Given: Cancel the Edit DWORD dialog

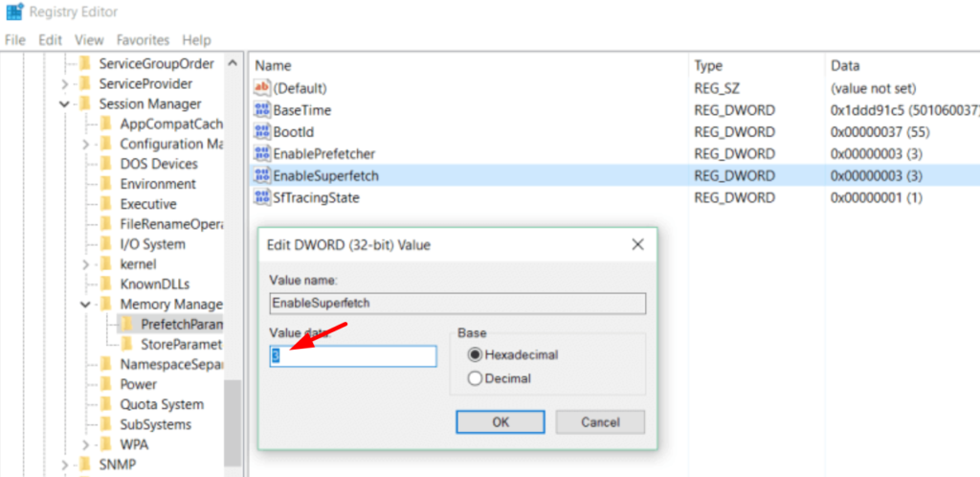Looking at the screenshot, I should click(x=600, y=421).
